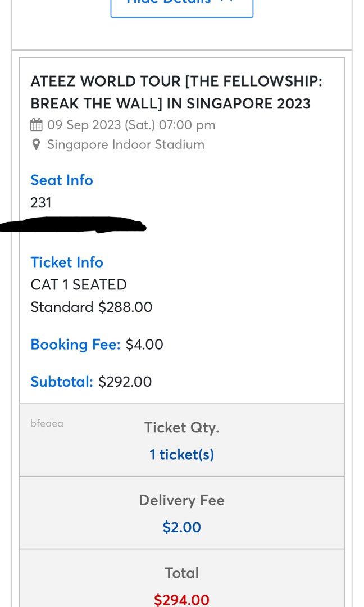
Task: Click the 1 ticket(s) quantity link
Action: (x=181, y=454)
